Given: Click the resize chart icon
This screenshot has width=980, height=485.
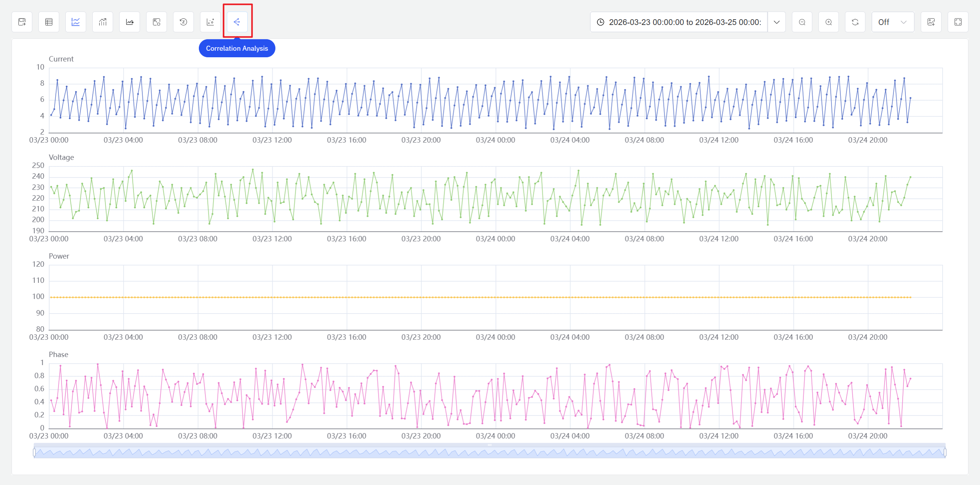Looking at the screenshot, I should point(156,22).
